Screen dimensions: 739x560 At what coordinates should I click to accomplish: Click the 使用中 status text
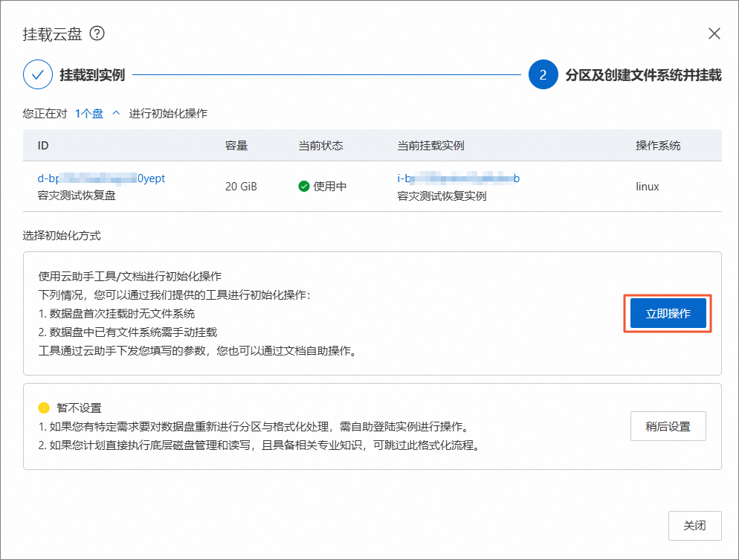pyautogui.click(x=330, y=186)
